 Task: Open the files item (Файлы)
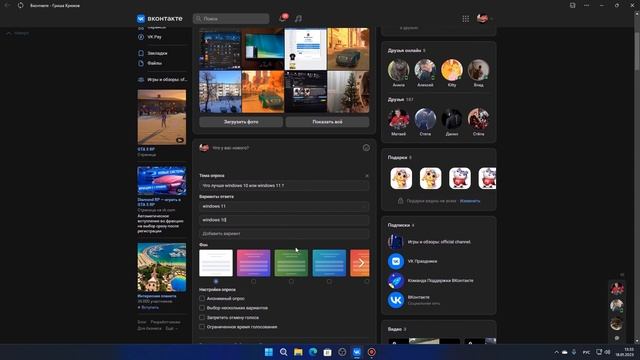(x=154, y=63)
